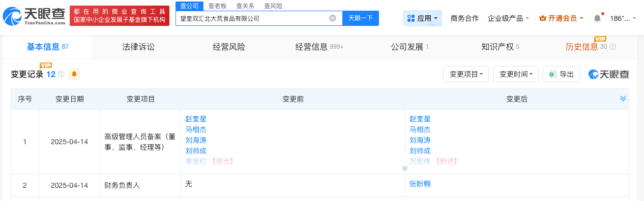Click the 变更记录 section title
Screen dimensions: 644x201
pyautogui.click(x=27, y=74)
